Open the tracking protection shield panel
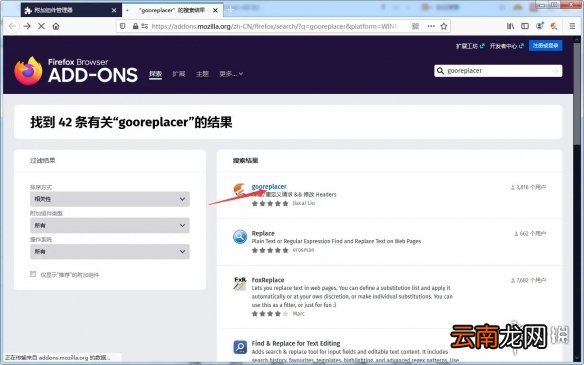 [123, 26]
